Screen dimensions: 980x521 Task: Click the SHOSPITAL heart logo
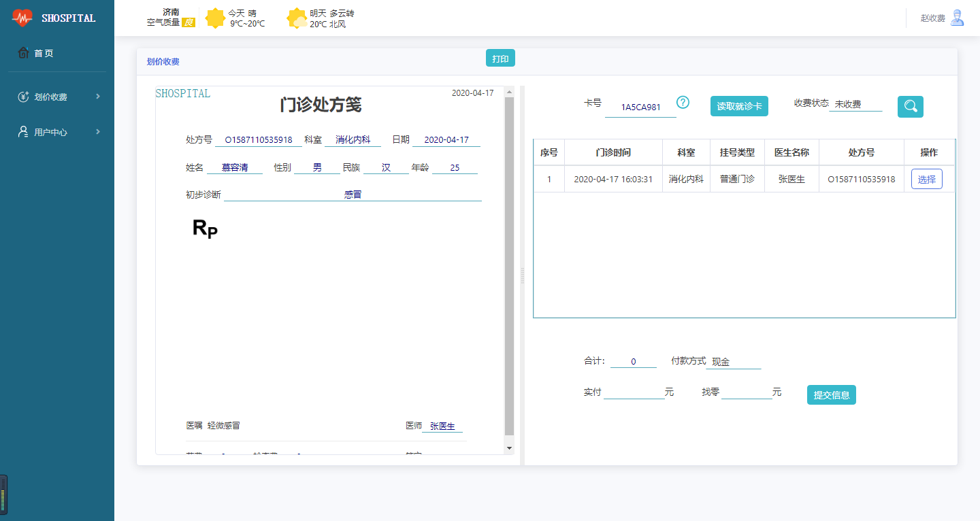tap(22, 17)
